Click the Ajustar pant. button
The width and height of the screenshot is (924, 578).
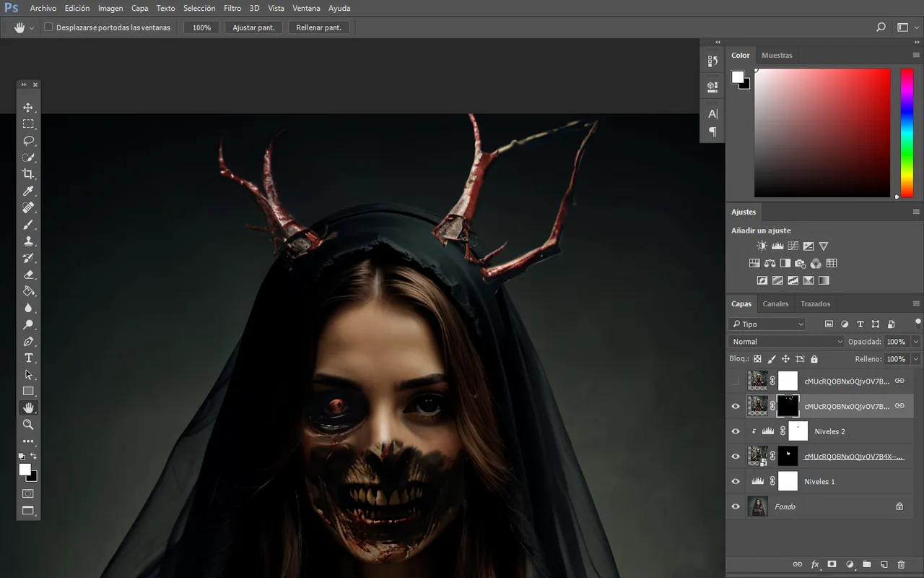pyautogui.click(x=253, y=27)
